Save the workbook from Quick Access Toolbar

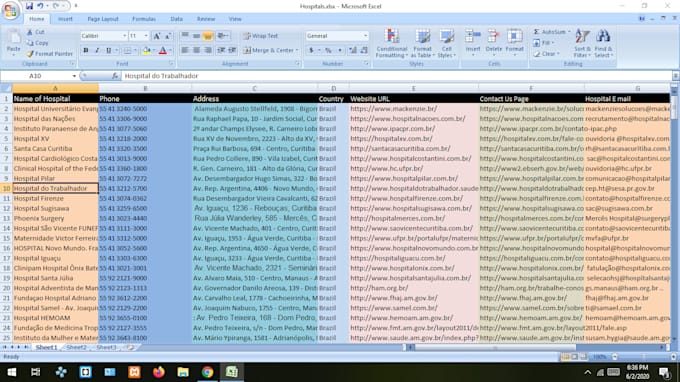[x=29, y=6]
